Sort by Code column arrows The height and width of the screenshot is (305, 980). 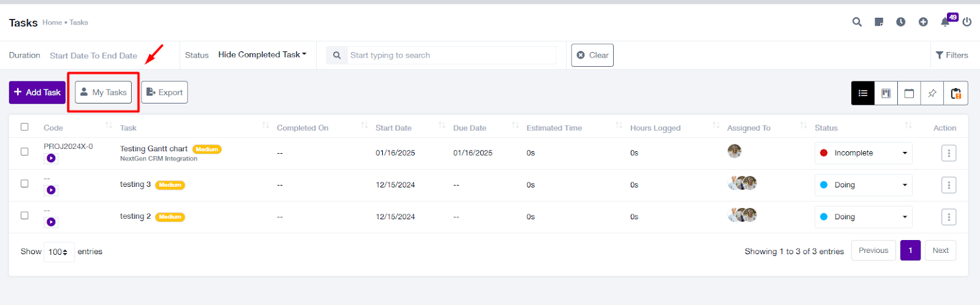tap(108, 126)
